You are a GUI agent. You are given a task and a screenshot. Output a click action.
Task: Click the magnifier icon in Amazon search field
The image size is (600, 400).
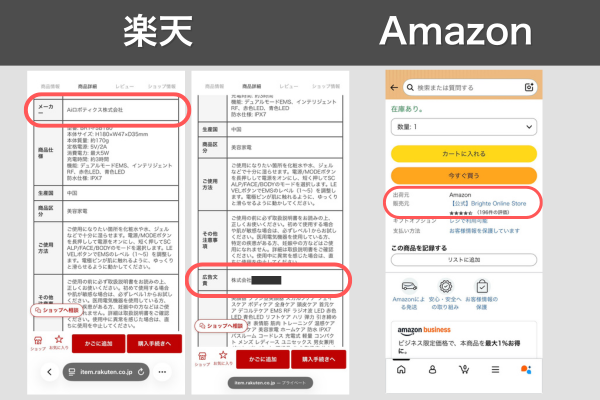click(410, 88)
